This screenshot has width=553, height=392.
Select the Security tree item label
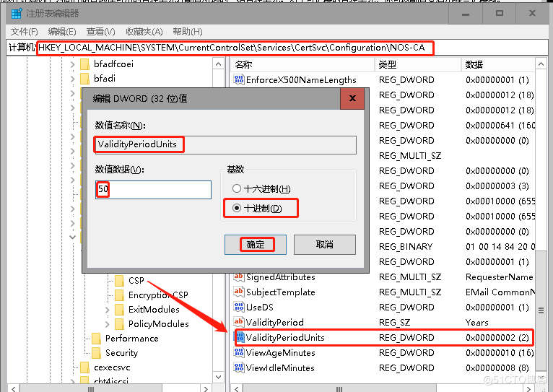[121, 353]
